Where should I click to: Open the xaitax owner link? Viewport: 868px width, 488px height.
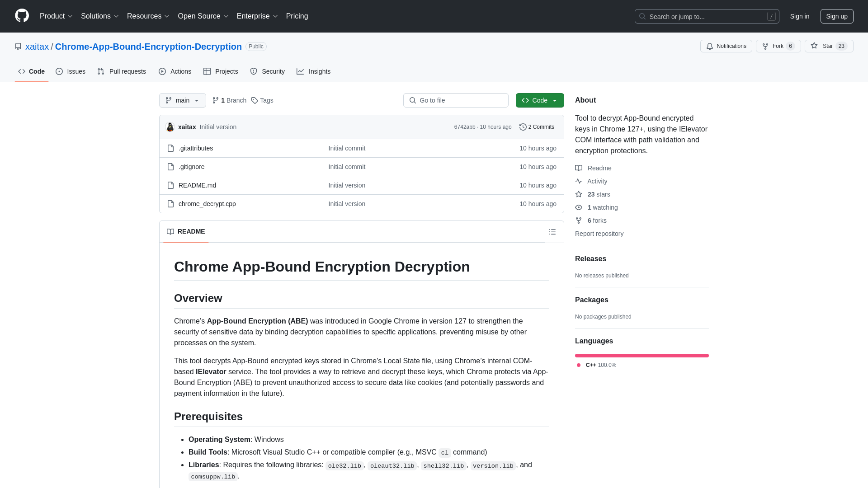pyautogui.click(x=37, y=47)
